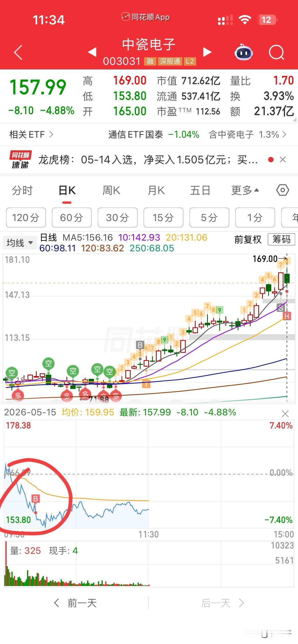Select the 5分 period button
This screenshot has height=644, width=298.
click(x=209, y=217)
